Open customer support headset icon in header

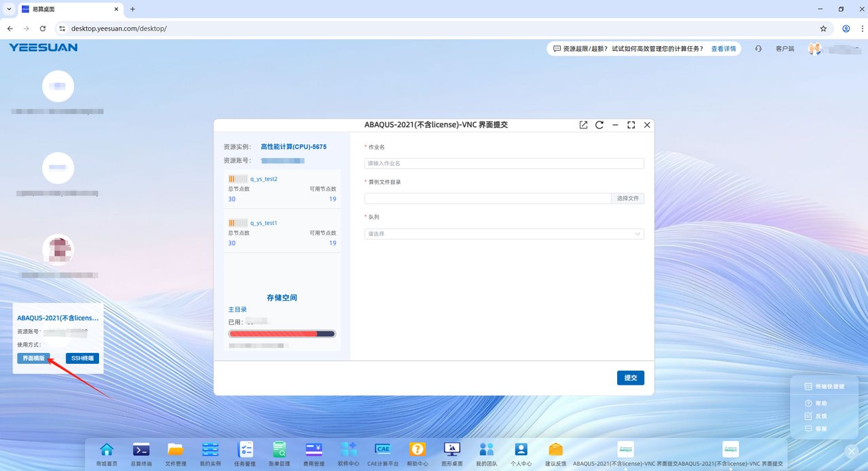(758, 49)
